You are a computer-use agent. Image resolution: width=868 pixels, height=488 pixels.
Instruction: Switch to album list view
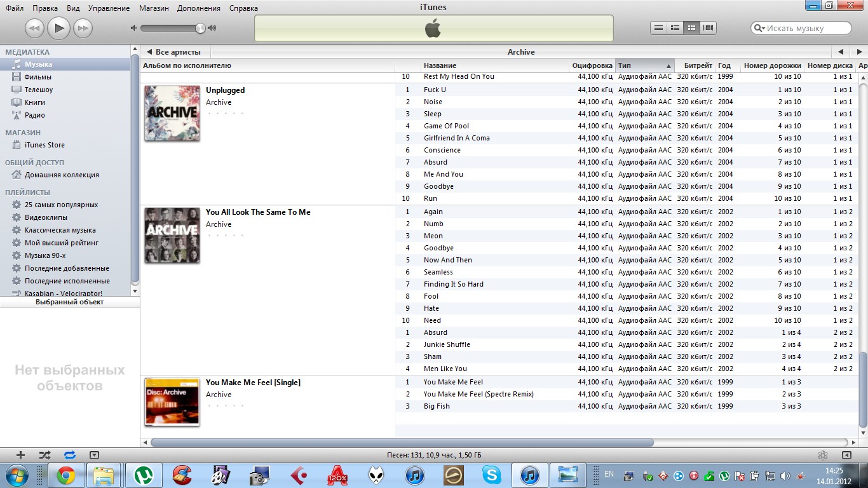(675, 27)
